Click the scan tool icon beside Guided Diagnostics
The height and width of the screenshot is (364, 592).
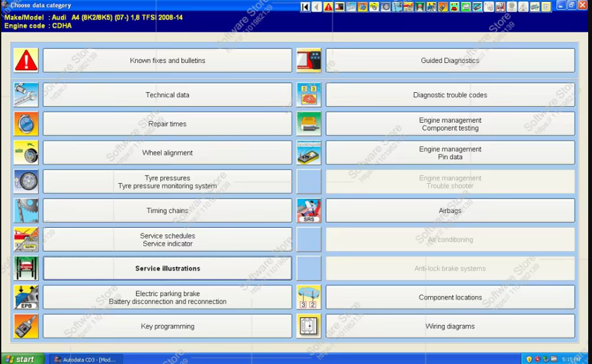coord(309,60)
